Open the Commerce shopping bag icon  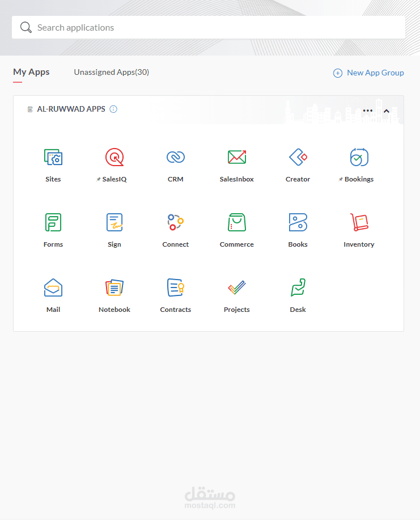237,222
